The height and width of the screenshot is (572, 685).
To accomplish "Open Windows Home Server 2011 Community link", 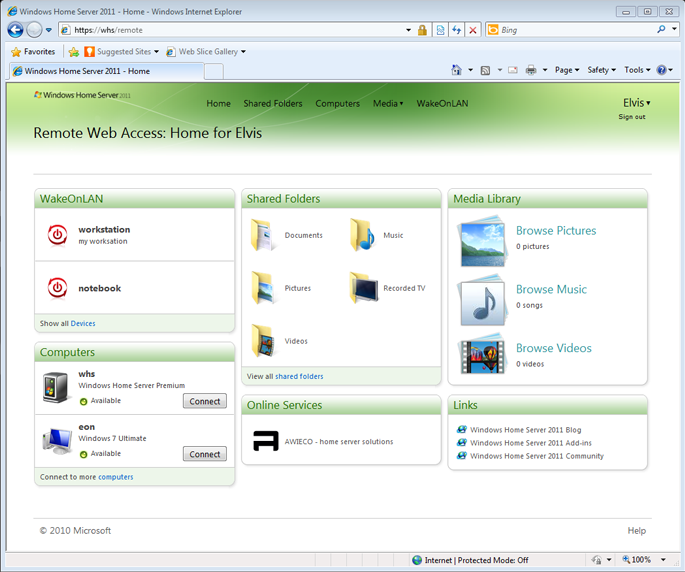I will click(537, 456).
